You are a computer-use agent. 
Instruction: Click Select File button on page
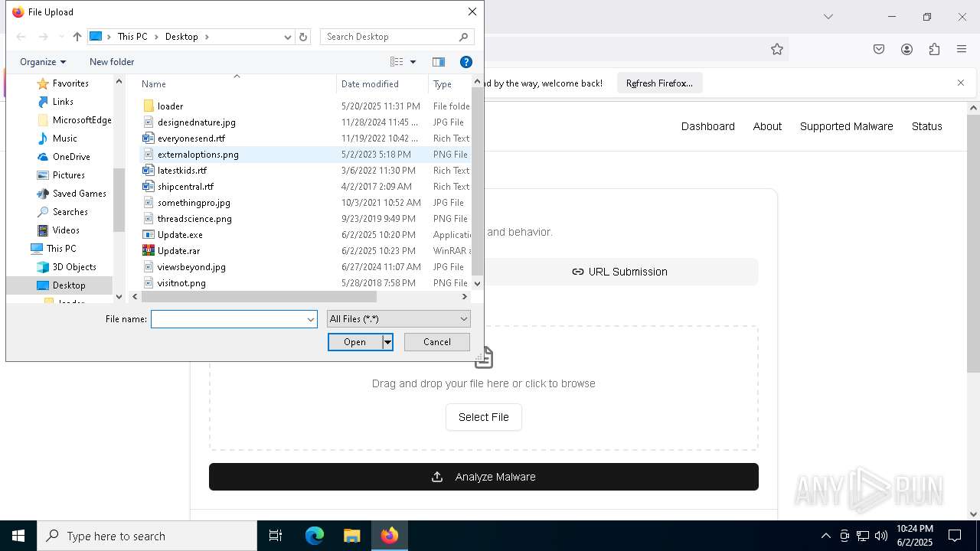point(484,417)
